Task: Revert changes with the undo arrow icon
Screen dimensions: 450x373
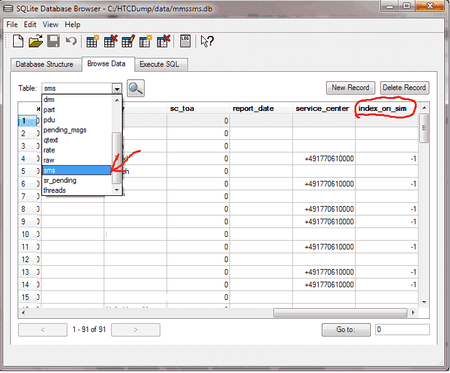Action: point(71,41)
